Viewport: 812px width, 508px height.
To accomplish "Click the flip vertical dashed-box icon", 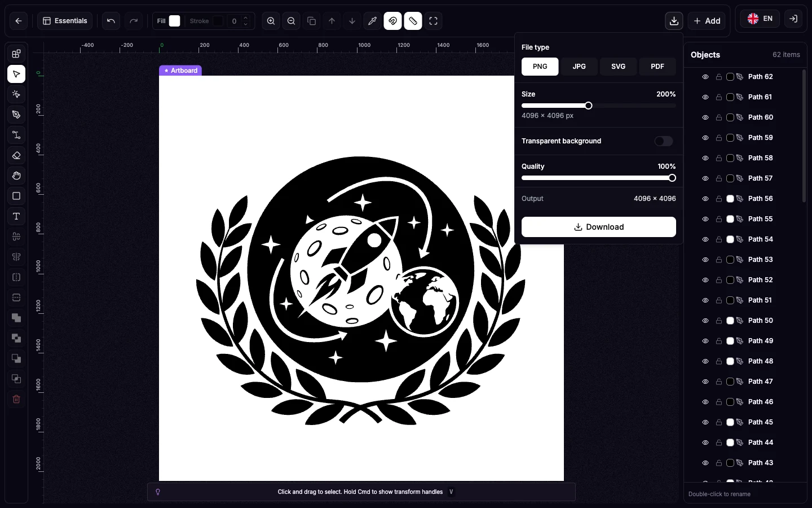I will [x=16, y=297].
